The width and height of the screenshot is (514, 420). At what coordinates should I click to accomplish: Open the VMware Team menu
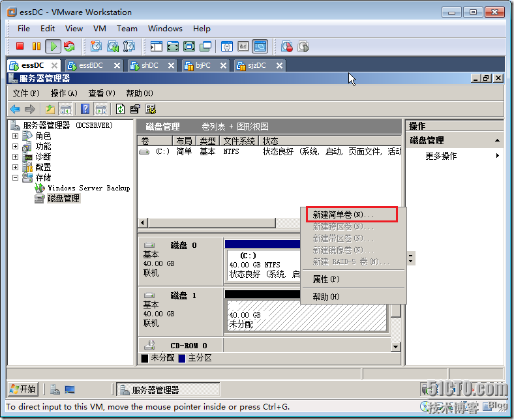(x=127, y=29)
